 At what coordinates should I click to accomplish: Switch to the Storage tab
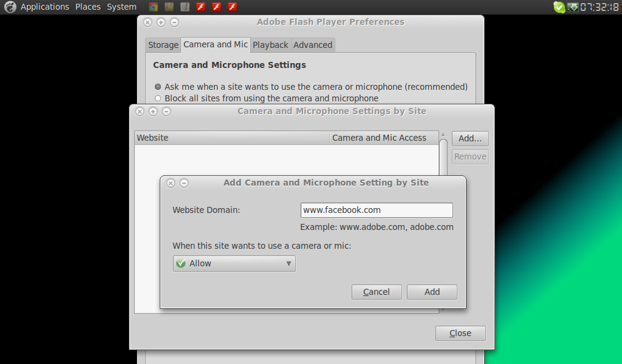163,45
